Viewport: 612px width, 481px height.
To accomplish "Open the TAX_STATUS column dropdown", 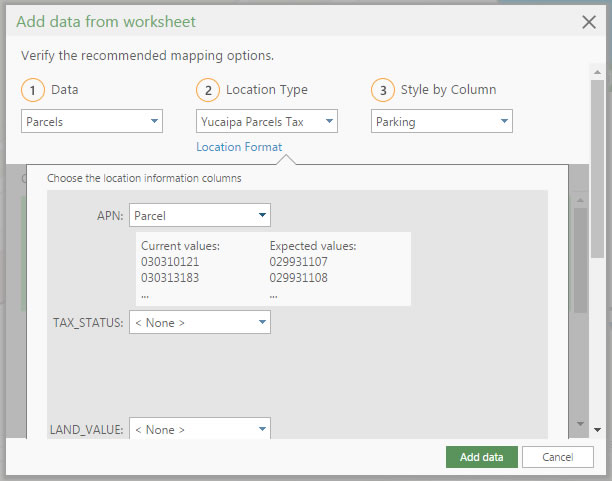I will tap(200, 322).
